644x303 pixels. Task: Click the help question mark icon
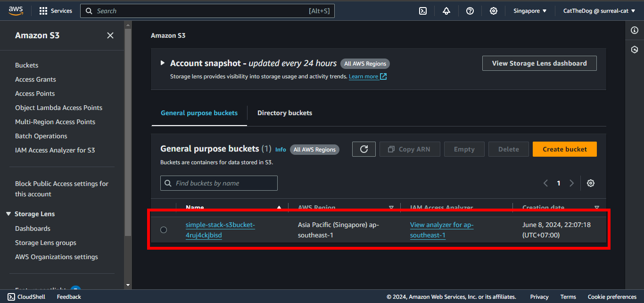(x=470, y=11)
